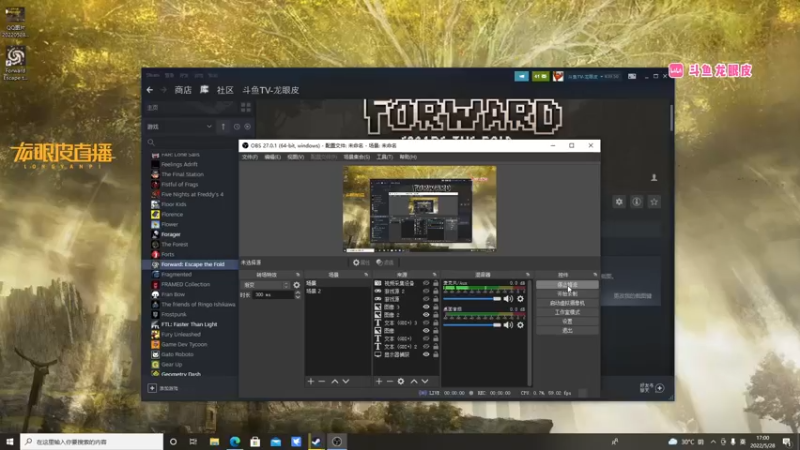Remove selected source with minus icon
The height and width of the screenshot is (450, 800).
(x=390, y=381)
